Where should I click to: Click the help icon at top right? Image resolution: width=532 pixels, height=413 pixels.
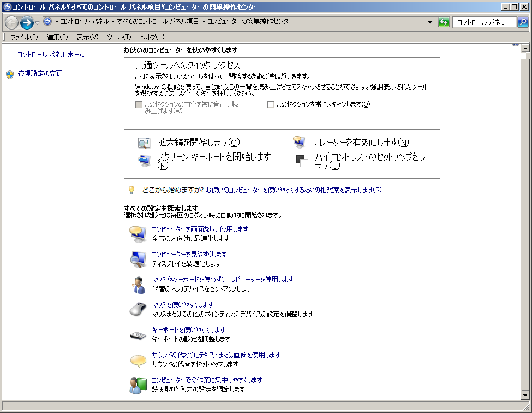coord(515,43)
